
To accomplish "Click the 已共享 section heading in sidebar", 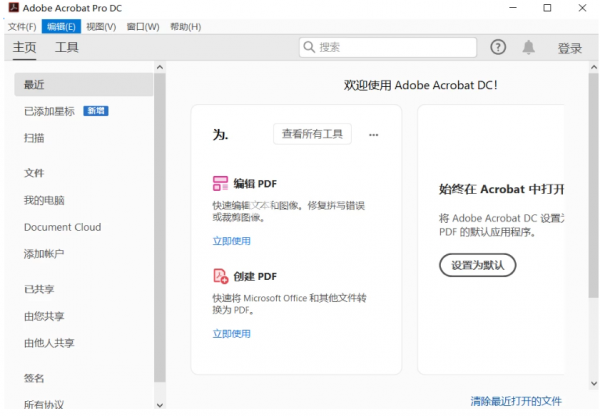I will (39, 289).
